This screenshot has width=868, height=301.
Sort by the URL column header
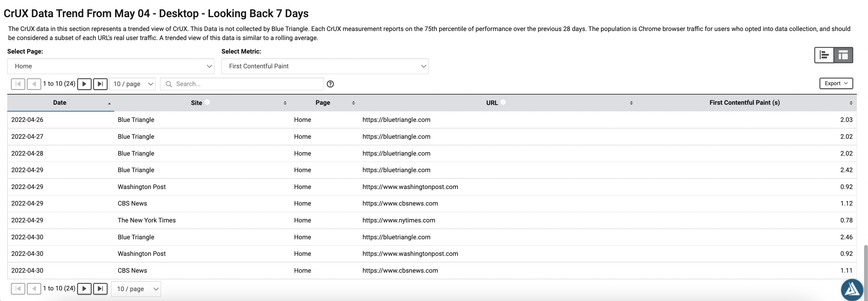(492, 103)
